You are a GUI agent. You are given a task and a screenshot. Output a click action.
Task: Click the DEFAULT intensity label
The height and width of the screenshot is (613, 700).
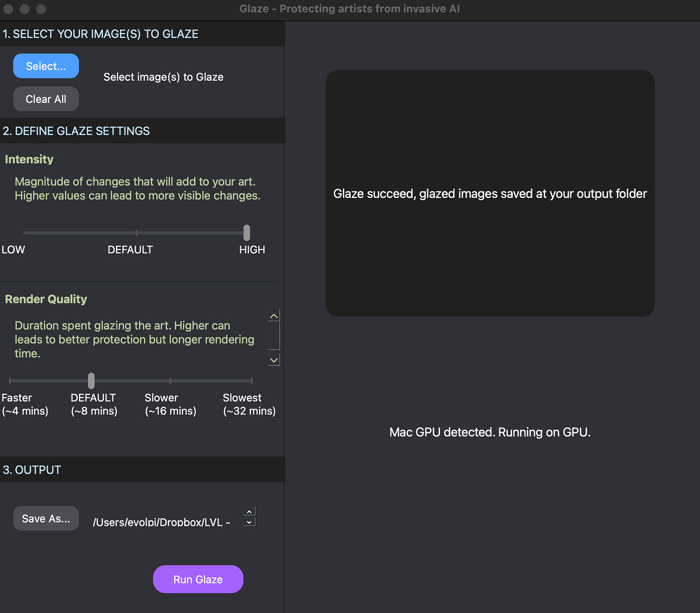click(130, 250)
